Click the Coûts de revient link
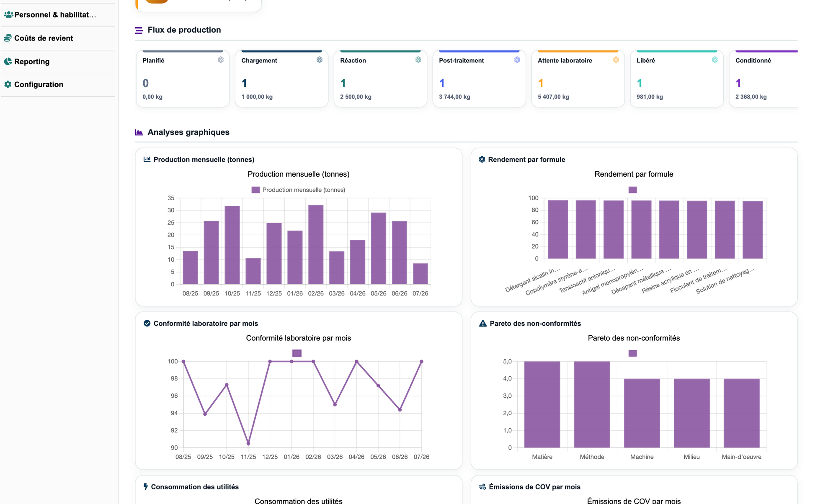This screenshot has width=815, height=504. [44, 38]
